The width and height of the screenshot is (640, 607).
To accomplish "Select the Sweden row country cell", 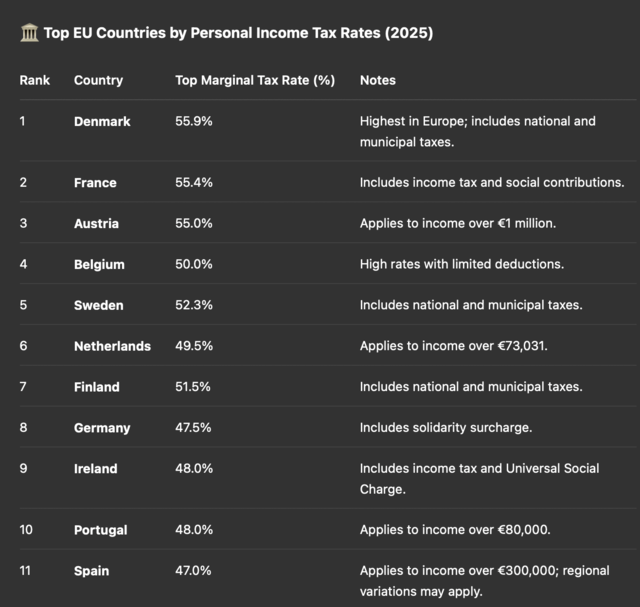I will [x=99, y=305].
